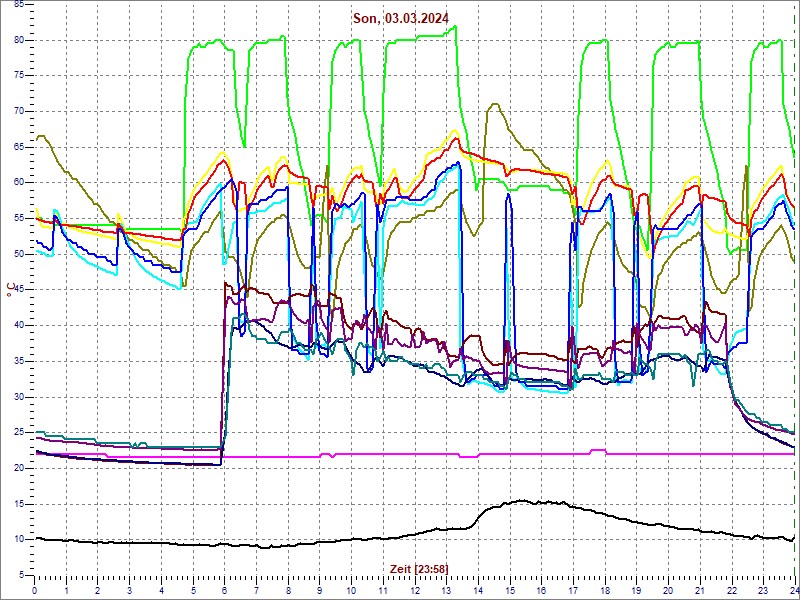Screen dimensions: 800x600
Task: Select hour label '23' on time axis
Action: coord(763,590)
